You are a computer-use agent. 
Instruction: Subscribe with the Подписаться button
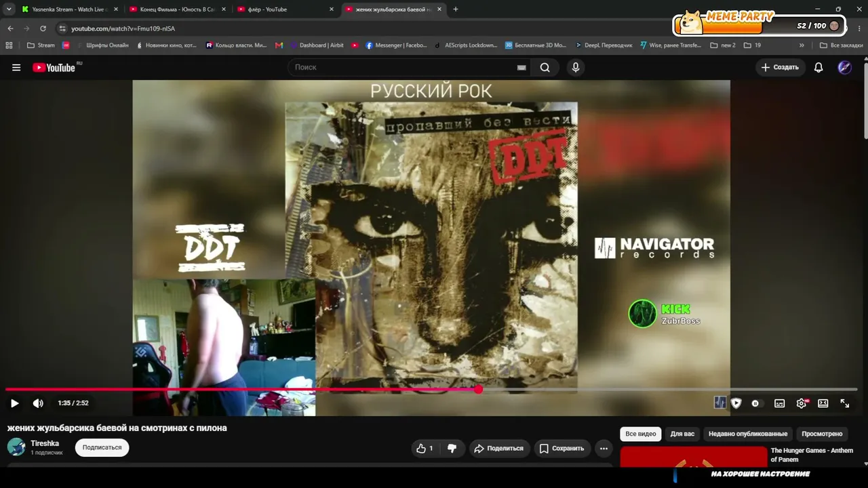pyautogui.click(x=102, y=447)
